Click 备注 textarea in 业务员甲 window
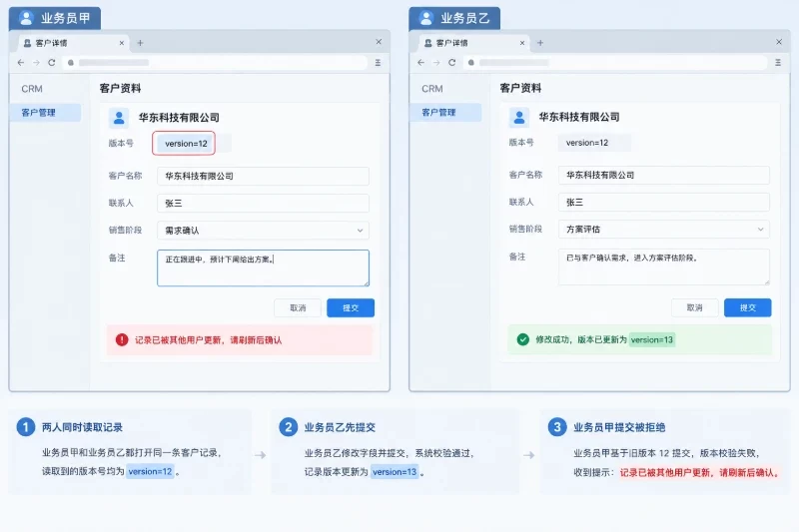The image size is (799, 532). 263,267
